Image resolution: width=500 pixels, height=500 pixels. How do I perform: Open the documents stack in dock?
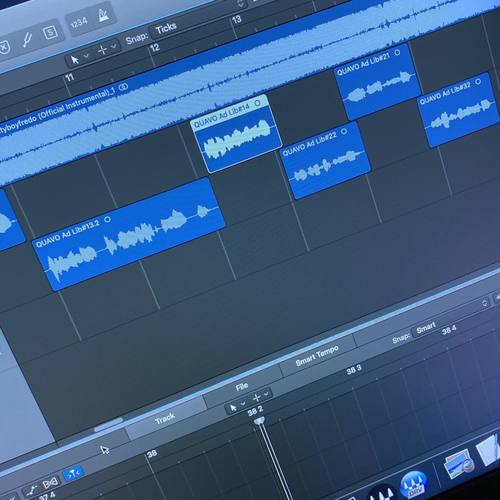(489, 449)
